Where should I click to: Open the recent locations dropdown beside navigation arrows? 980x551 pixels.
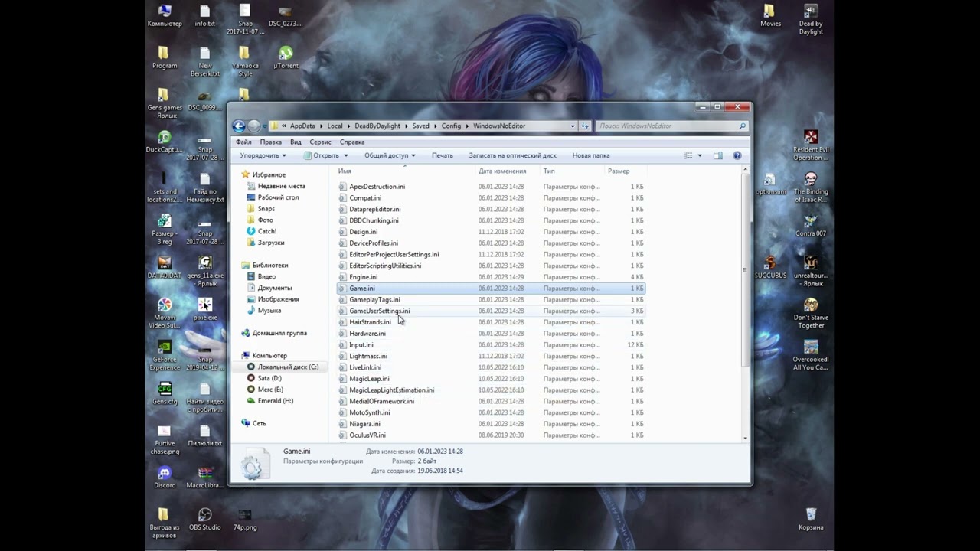pos(265,126)
